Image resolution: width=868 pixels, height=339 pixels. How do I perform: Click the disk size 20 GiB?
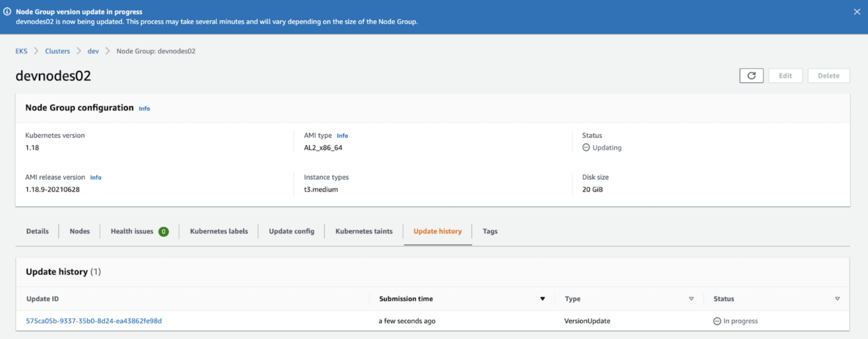(593, 190)
